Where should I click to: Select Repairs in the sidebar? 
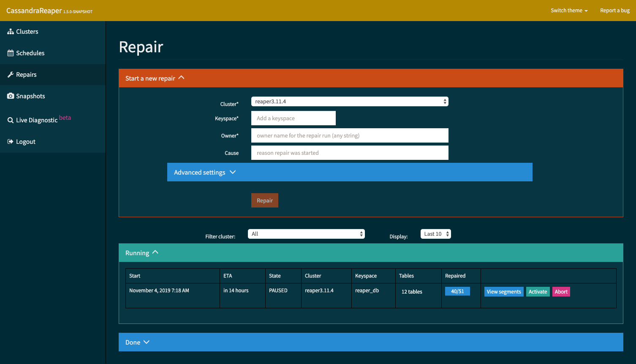pos(53,75)
